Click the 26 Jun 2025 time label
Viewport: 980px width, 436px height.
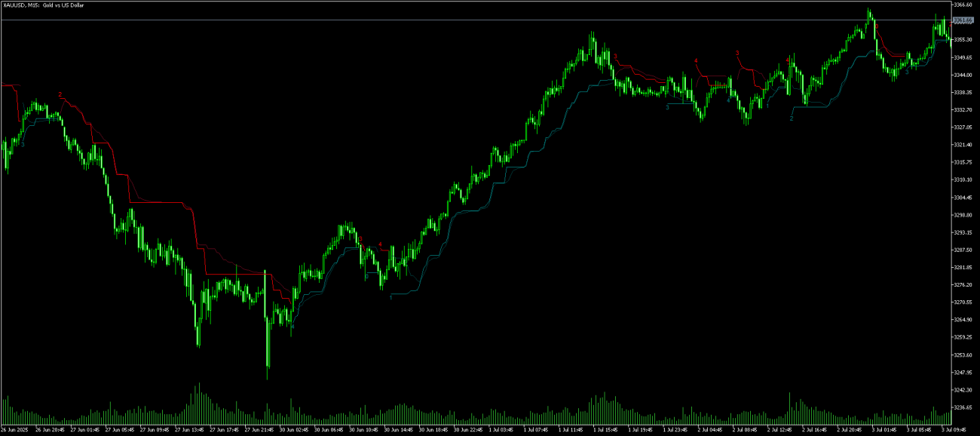pos(14,431)
